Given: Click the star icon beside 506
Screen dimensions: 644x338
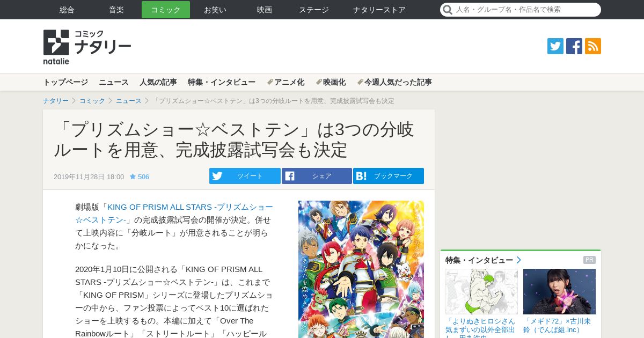Looking at the screenshot, I should coord(133,177).
